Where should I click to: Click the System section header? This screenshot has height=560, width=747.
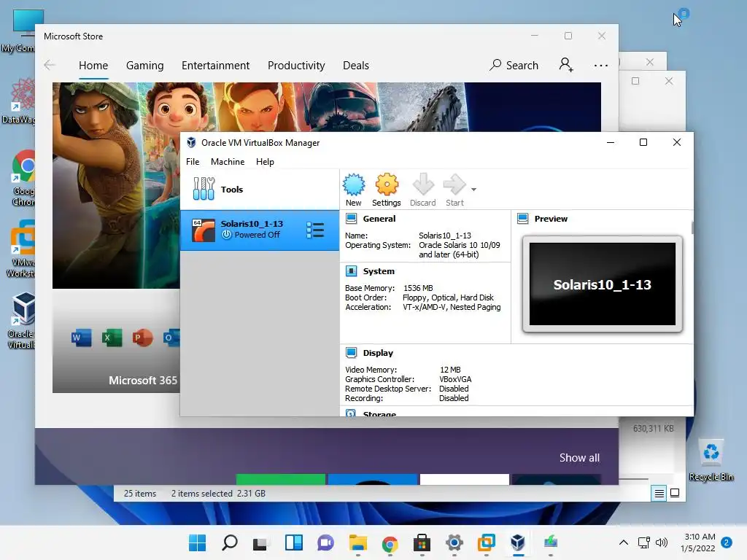tap(379, 271)
